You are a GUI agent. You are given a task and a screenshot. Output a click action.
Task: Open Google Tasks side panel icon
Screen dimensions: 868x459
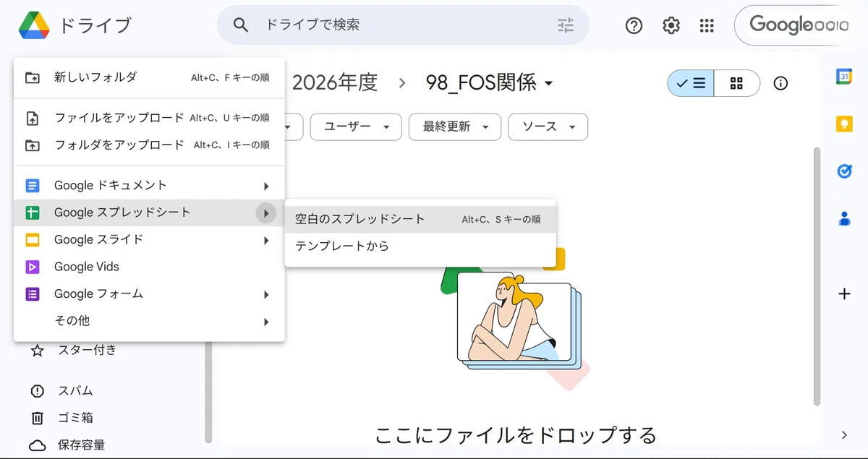click(844, 171)
